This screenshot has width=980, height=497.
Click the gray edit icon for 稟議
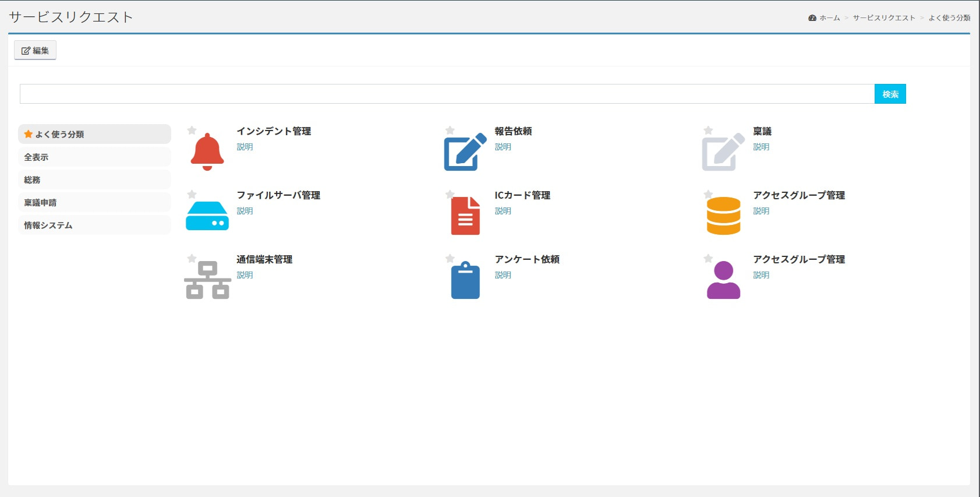coord(723,151)
